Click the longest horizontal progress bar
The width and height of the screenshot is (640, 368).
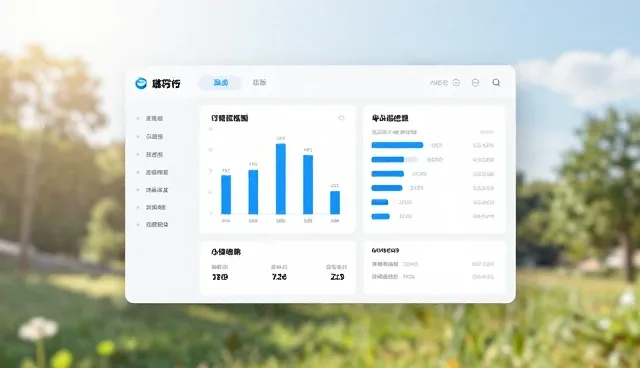click(397, 145)
